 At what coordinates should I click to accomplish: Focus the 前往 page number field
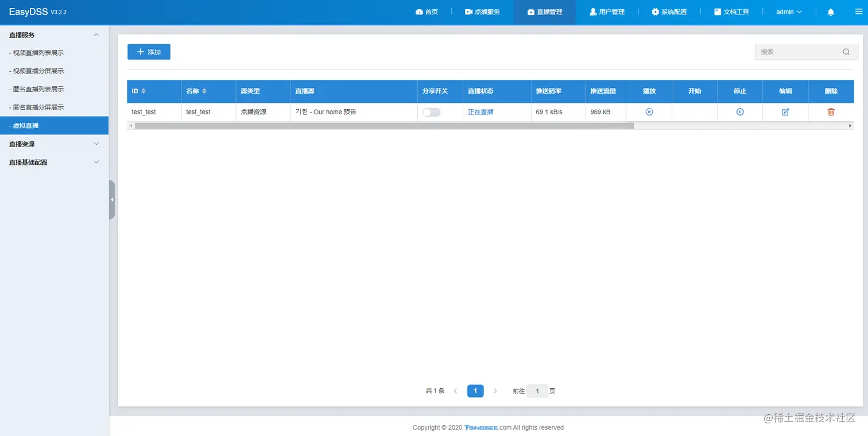click(x=537, y=391)
